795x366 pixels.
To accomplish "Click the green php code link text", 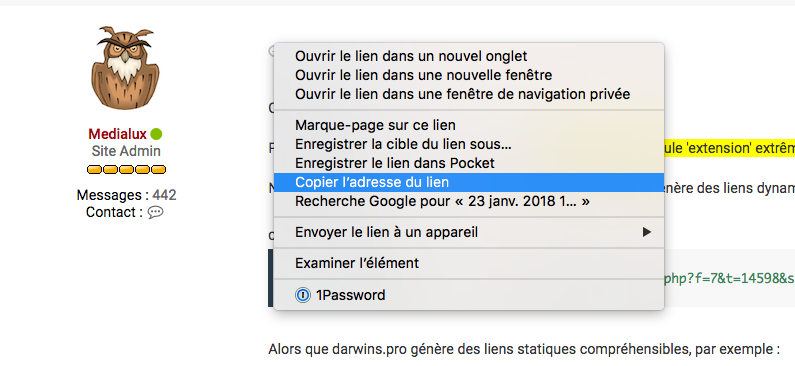I will [x=729, y=278].
